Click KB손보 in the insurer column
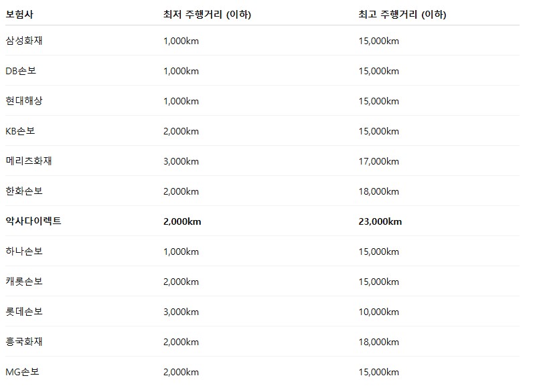The height and width of the screenshot is (392, 535). [21, 131]
